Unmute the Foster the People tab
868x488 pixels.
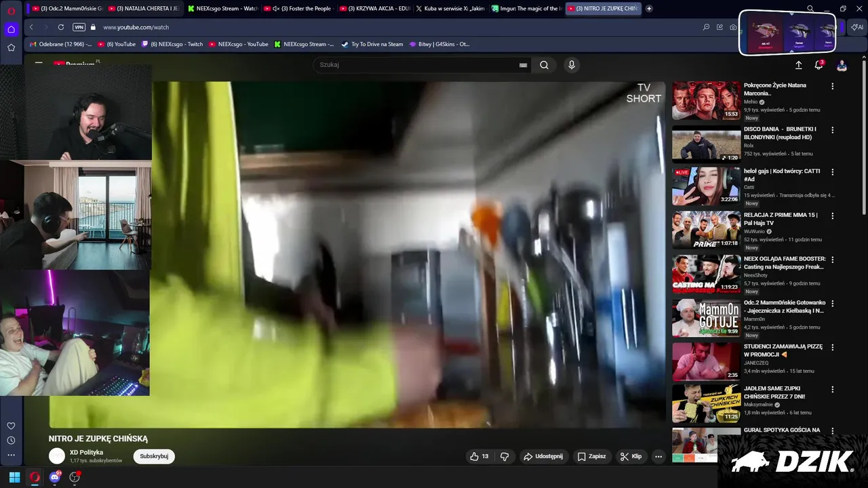(275, 9)
